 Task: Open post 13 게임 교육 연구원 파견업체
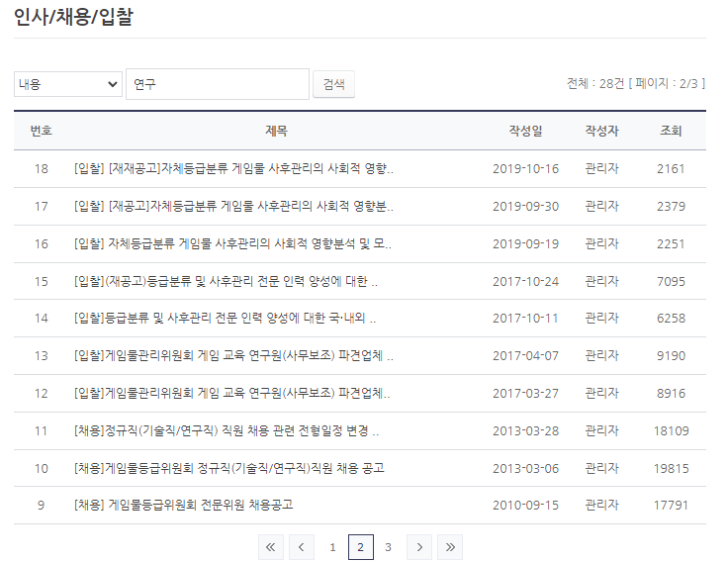click(233, 355)
